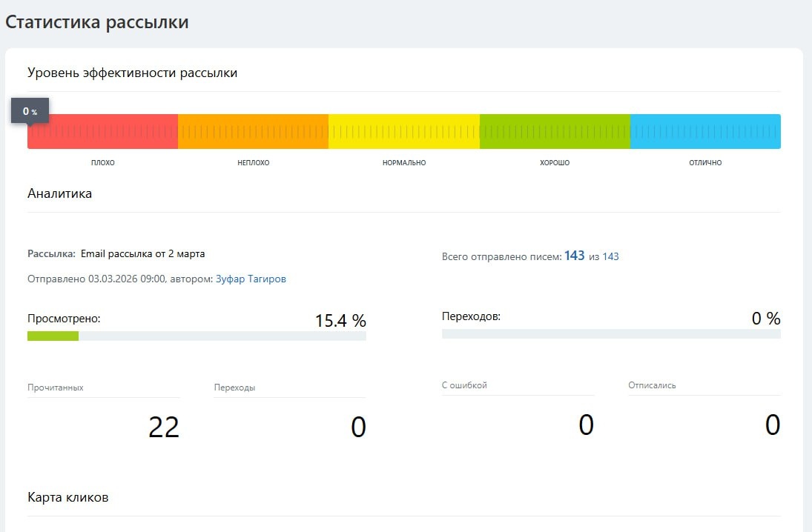This screenshot has height=532, width=812.
Task: Click the 15.4 % viewed value
Action: pyautogui.click(x=341, y=320)
